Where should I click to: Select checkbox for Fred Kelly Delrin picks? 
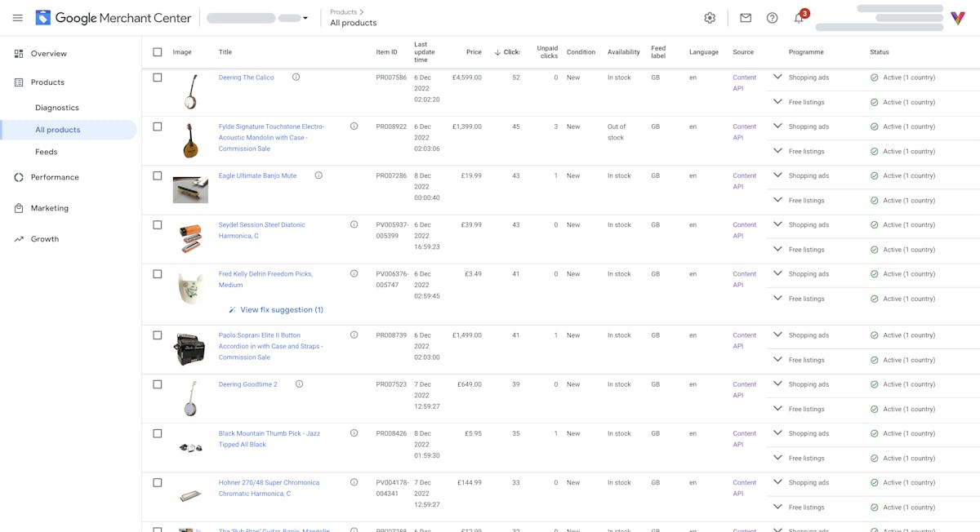[x=158, y=273]
